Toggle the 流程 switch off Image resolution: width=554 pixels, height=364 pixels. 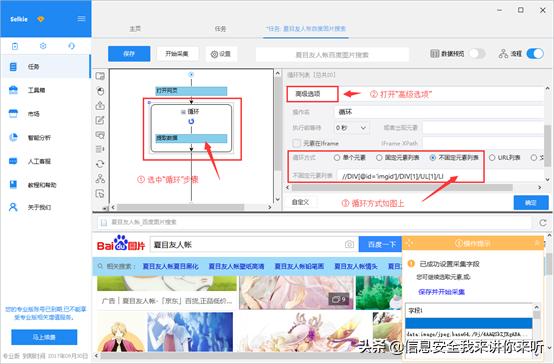tap(535, 54)
